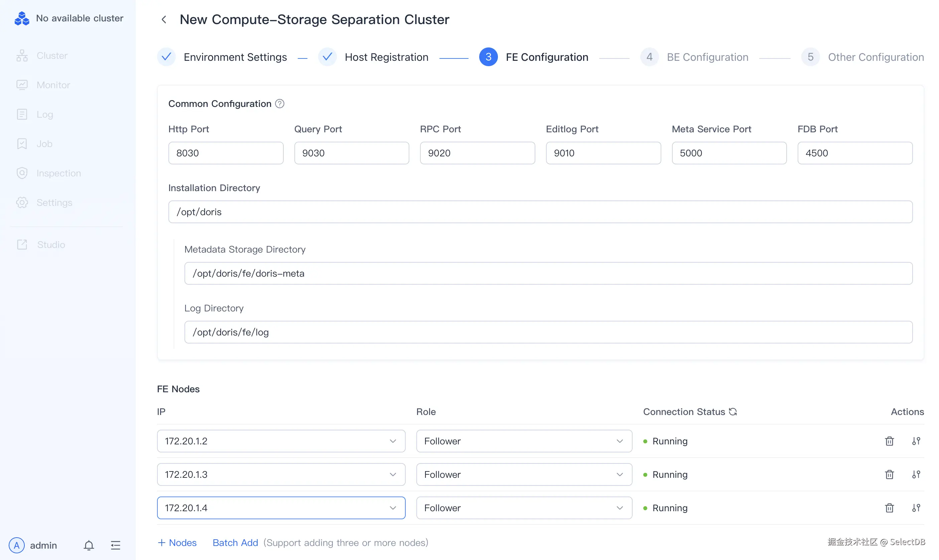Delete the 172.20.1.4 FE node
The height and width of the screenshot is (560, 939).
tap(889, 508)
